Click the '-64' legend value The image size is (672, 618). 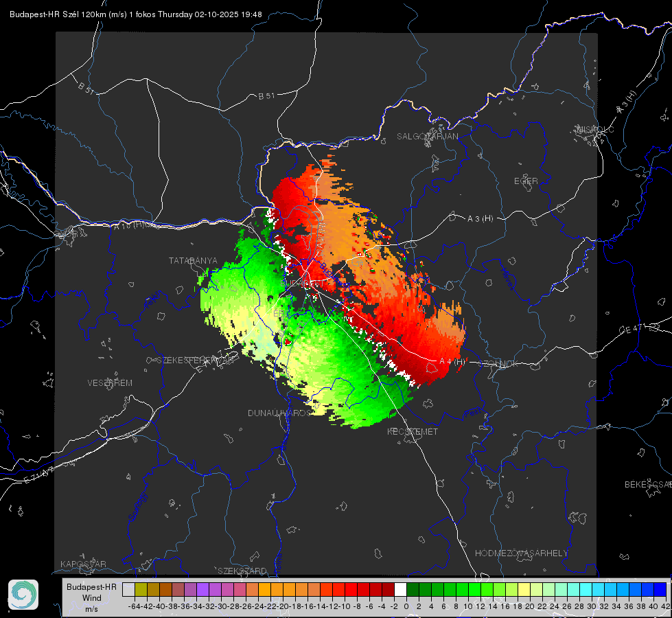134,606
